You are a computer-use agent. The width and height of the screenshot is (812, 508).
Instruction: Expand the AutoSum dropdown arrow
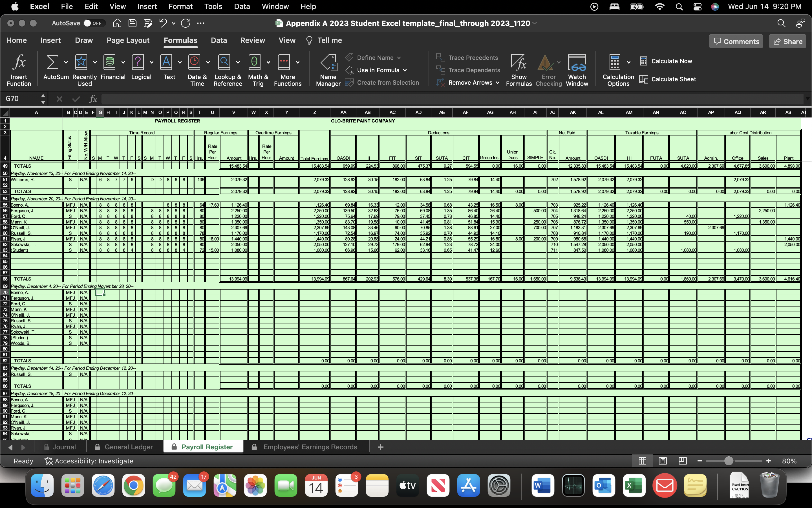click(x=66, y=62)
